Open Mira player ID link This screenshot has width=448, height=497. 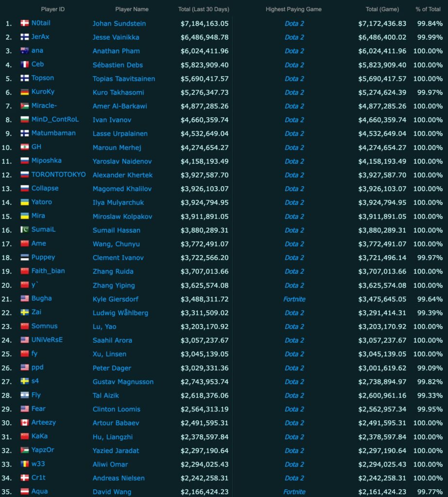[x=38, y=216]
